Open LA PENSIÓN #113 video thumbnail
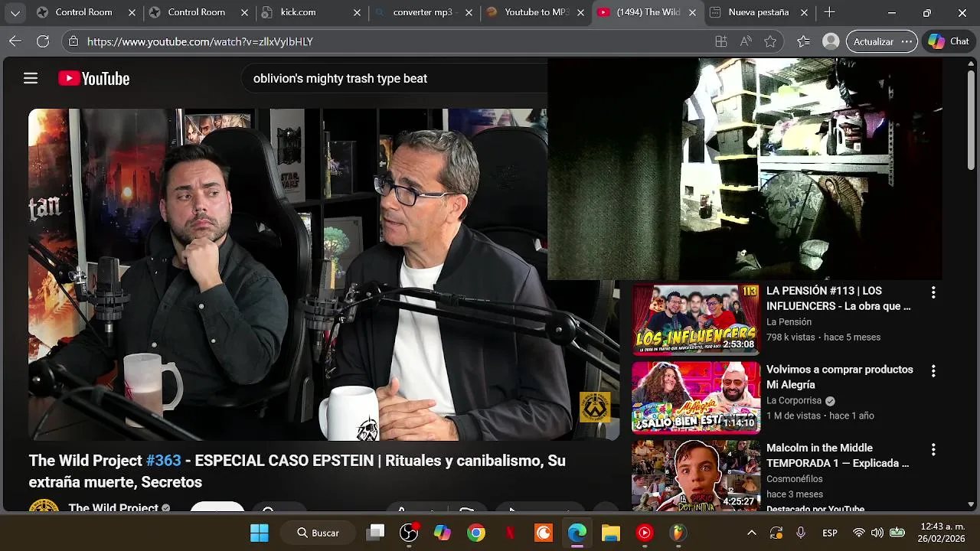Screen dimensions: 980x551 (x=696, y=318)
